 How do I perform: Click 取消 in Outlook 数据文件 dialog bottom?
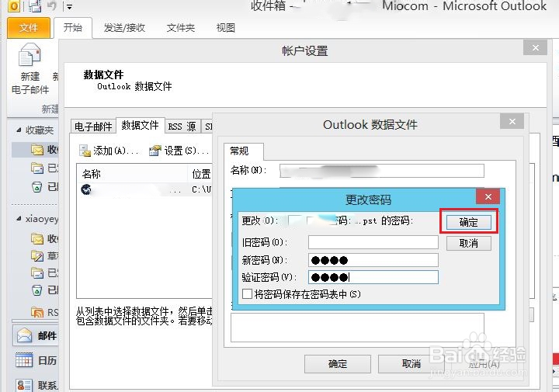coord(411,364)
